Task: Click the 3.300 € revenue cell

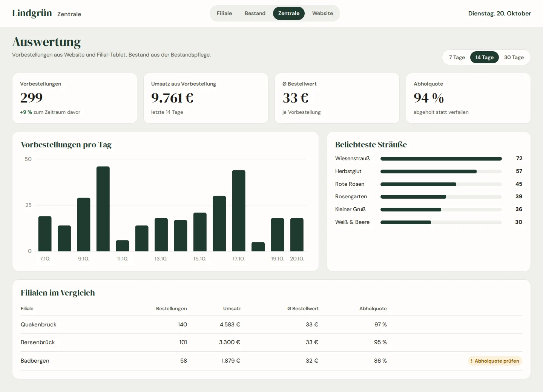Action: click(x=230, y=342)
